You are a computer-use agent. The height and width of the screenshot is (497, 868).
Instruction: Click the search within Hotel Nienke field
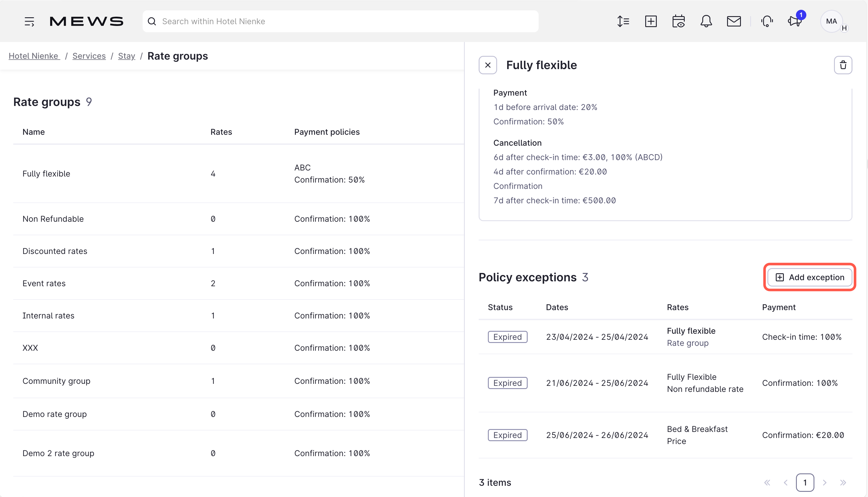[x=341, y=21]
